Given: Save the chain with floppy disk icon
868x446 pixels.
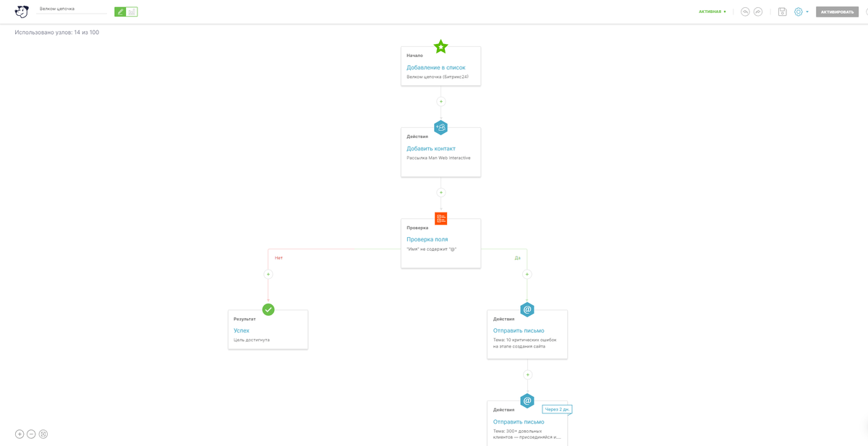Looking at the screenshot, I should pyautogui.click(x=782, y=12).
